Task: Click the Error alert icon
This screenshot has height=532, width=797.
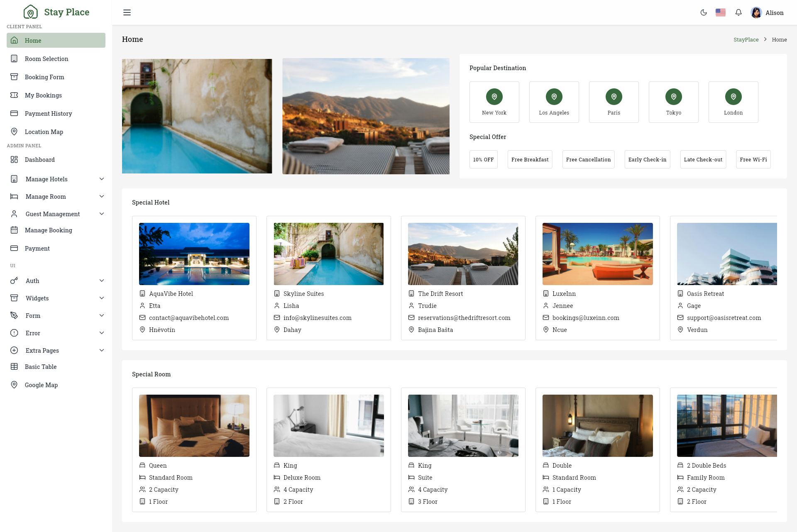Action: pyautogui.click(x=14, y=333)
